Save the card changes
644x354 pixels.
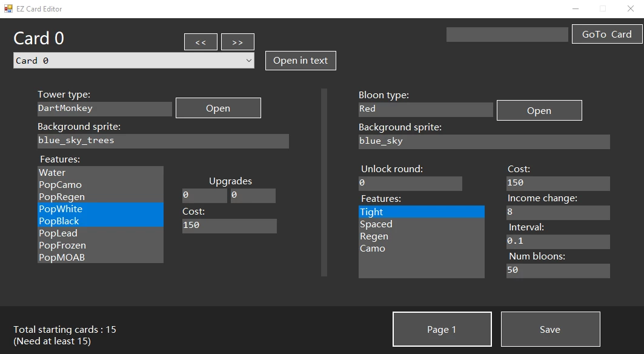[x=550, y=329]
